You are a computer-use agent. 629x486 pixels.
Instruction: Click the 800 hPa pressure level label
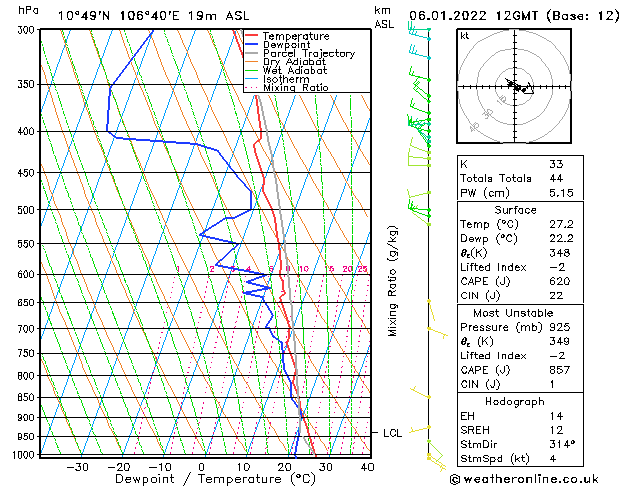(x=28, y=376)
